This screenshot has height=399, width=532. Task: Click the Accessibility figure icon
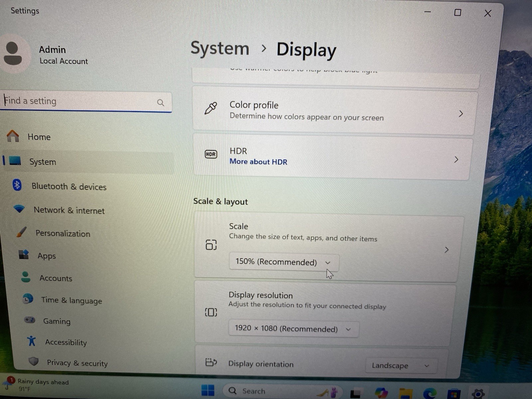(x=32, y=341)
